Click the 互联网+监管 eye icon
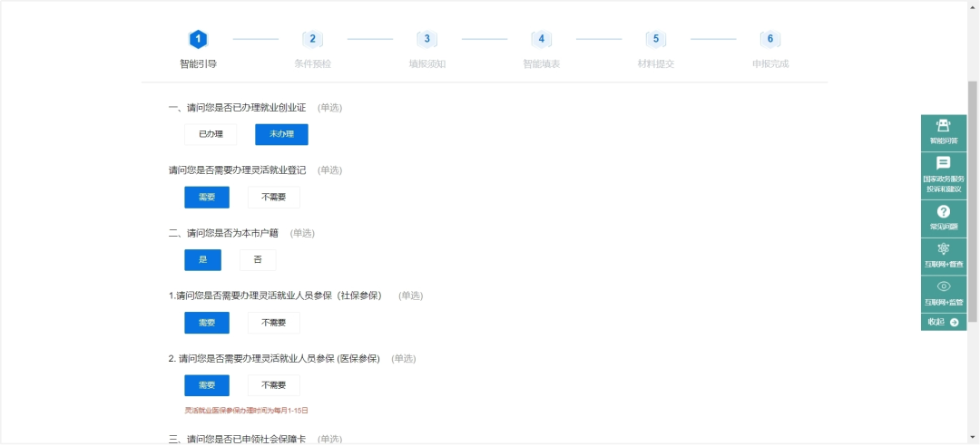 [943, 287]
